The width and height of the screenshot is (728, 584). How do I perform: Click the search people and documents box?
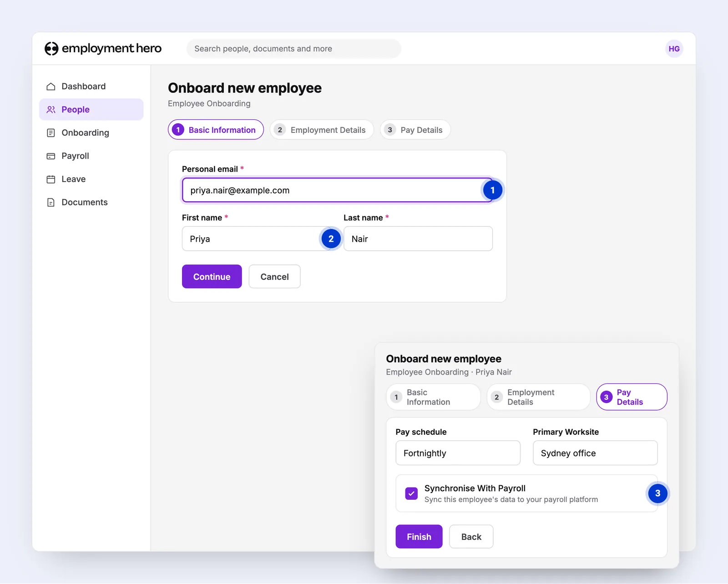293,49
